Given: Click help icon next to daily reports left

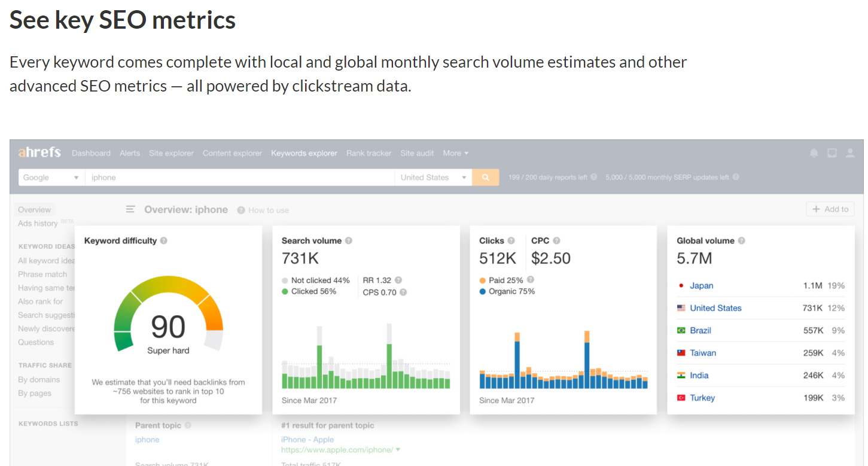Looking at the screenshot, I should 594,177.
